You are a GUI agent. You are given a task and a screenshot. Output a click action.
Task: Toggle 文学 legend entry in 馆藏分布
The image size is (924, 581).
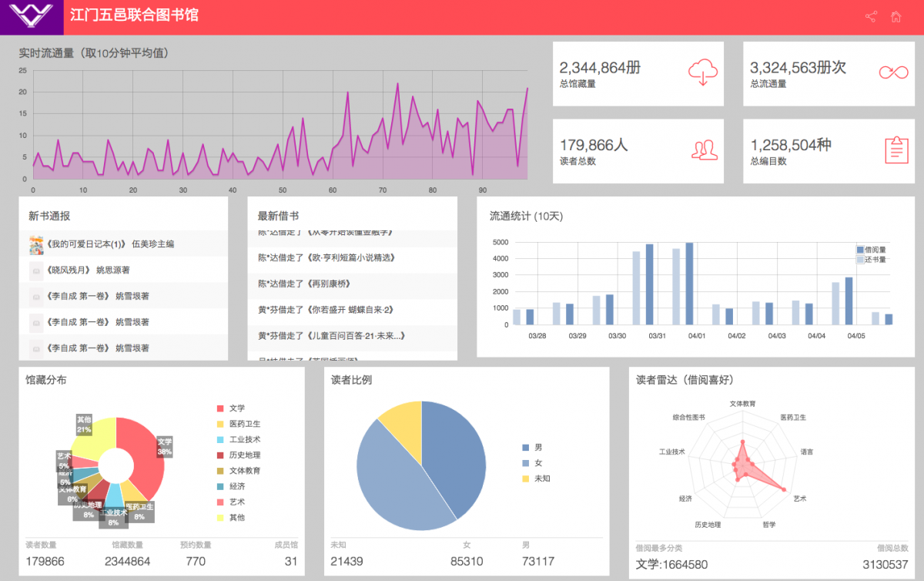(231, 408)
